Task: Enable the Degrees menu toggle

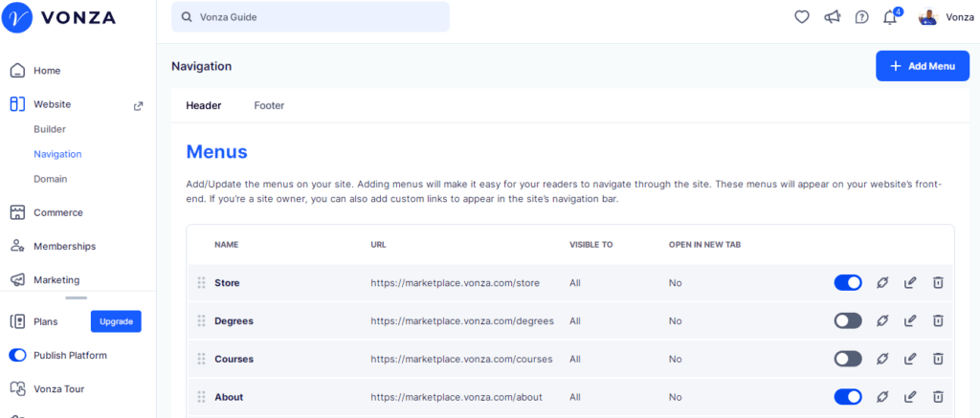Action: click(848, 321)
